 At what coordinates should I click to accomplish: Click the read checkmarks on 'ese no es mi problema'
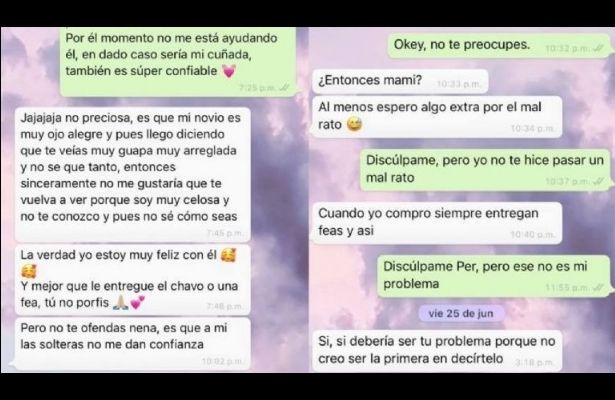[599, 288]
